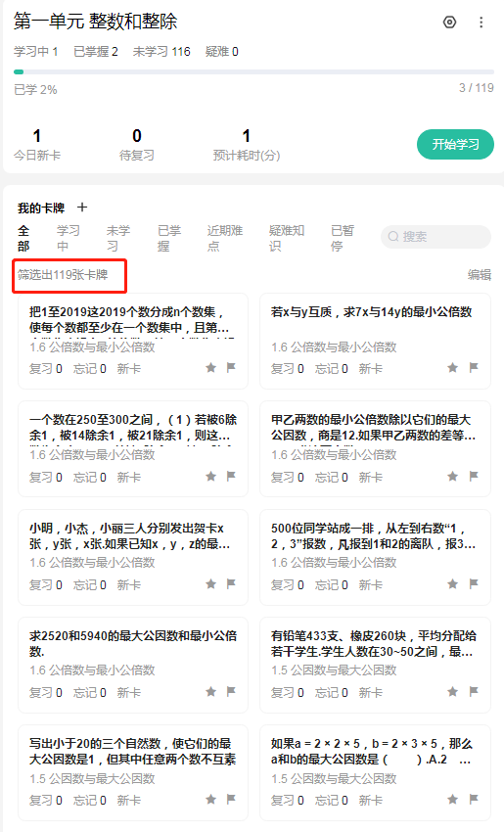Star the 求2520和5940 card
Screen dimensions: 504x832
point(210,691)
